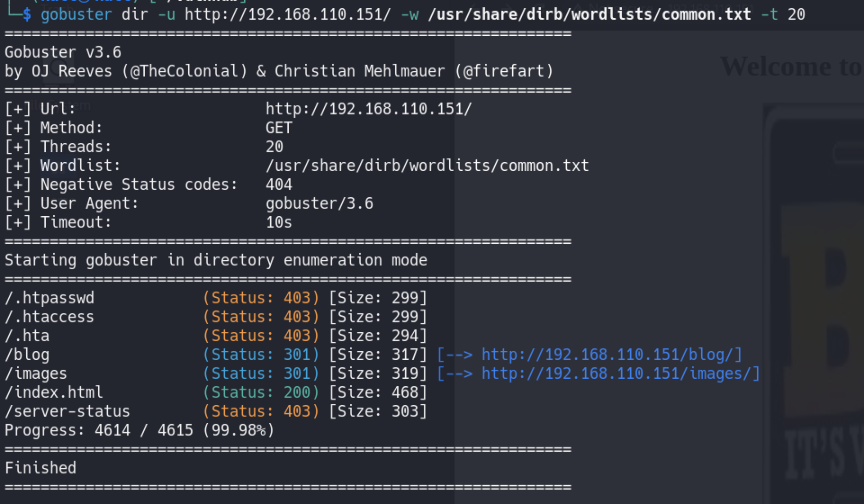The width and height of the screenshot is (864, 504).
Task: Click the Timeout value 10s
Action: [x=279, y=222]
